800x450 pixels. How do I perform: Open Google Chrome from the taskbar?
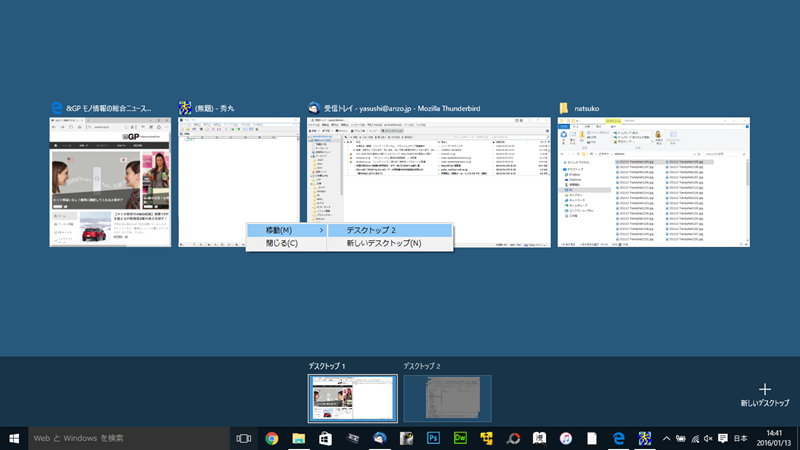271,438
